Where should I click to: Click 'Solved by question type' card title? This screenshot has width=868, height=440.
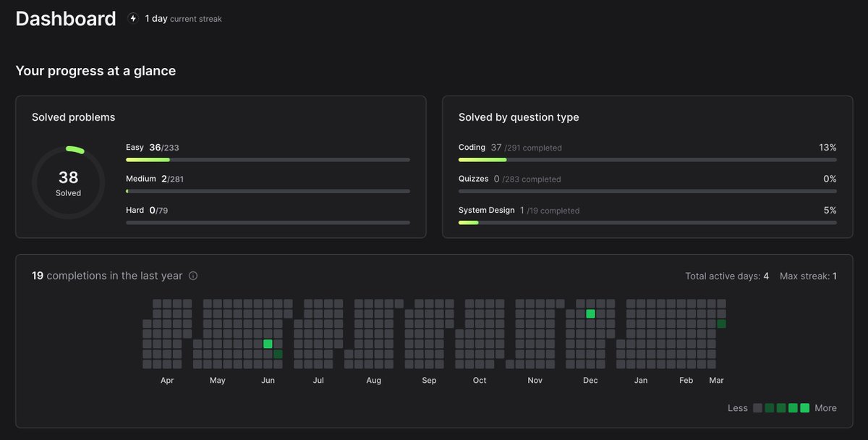pyautogui.click(x=519, y=117)
